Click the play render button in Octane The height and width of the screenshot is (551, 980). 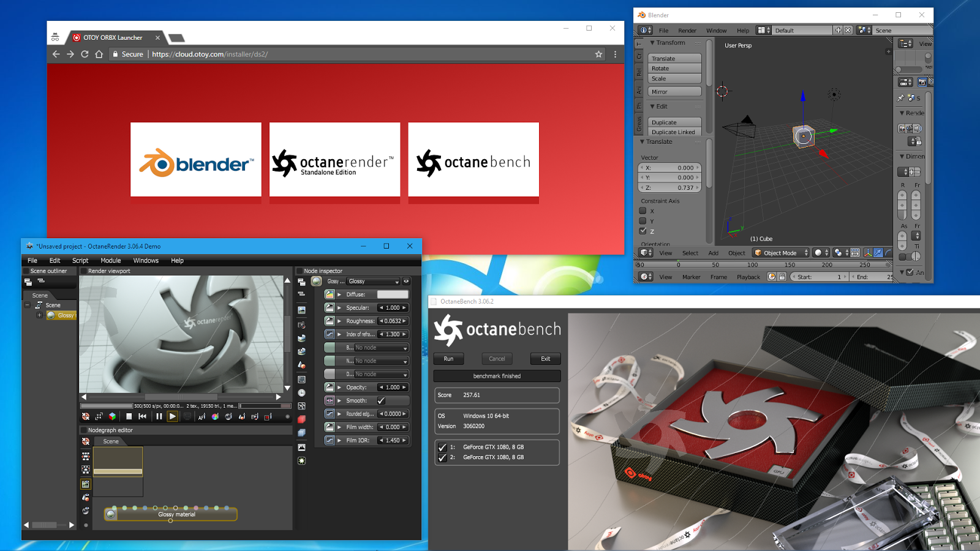coord(172,416)
